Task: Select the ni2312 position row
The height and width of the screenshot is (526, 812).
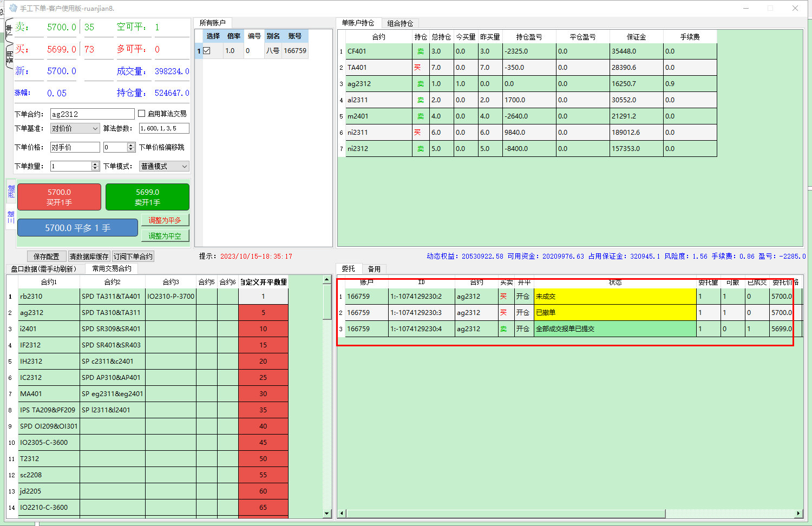Action: point(531,149)
